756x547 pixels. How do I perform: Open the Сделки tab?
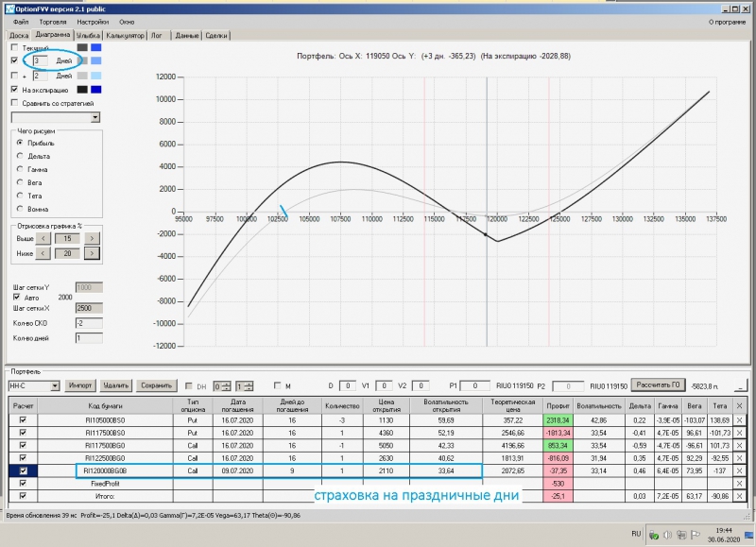pyautogui.click(x=216, y=35)
